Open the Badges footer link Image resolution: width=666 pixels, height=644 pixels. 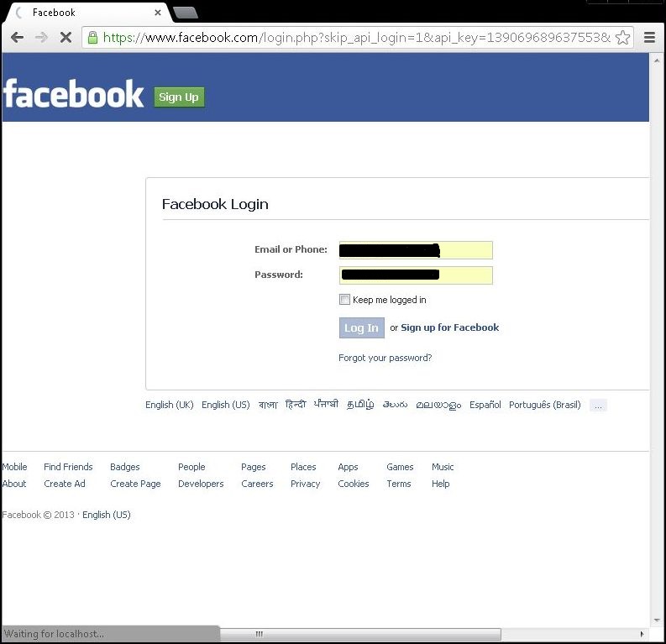(x=125, y=467)
